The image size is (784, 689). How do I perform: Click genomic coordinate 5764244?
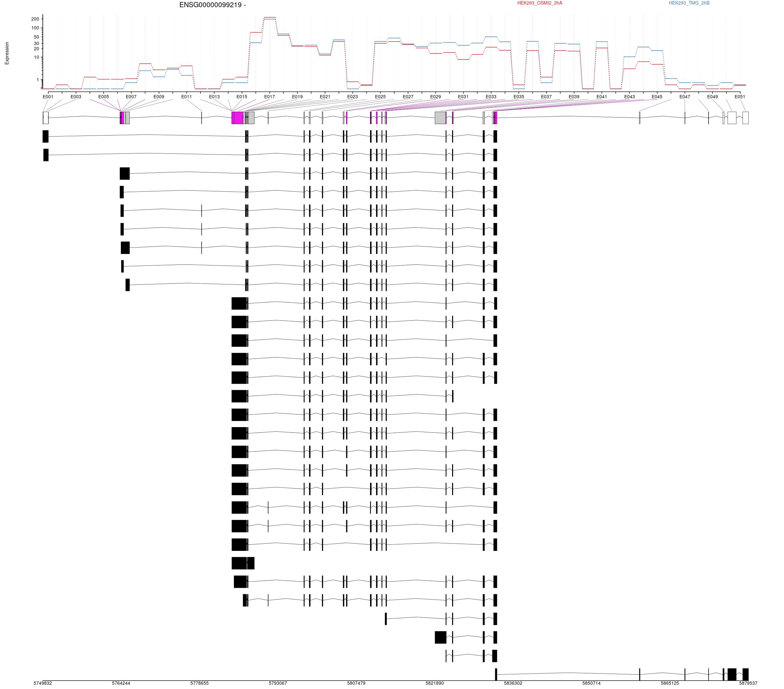[121, 683]
